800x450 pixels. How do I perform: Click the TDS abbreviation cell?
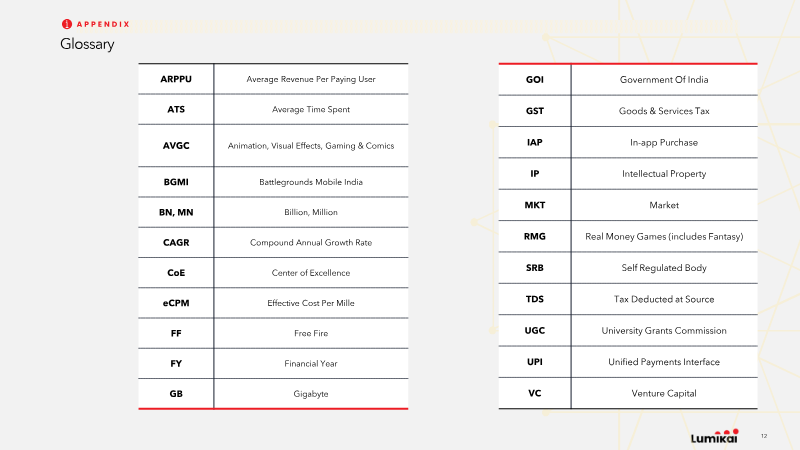pyautogui.click(x=535, y=299)
